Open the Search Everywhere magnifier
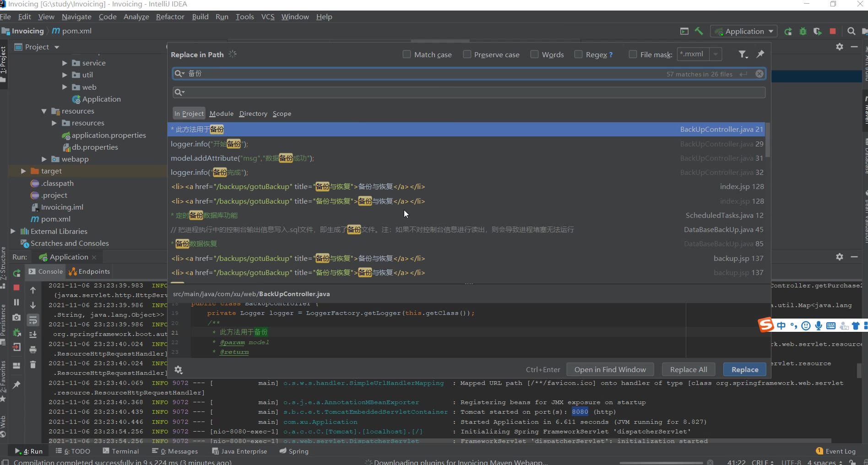The height and width of the screenshot is (465, 868). (x=851, y=31)
